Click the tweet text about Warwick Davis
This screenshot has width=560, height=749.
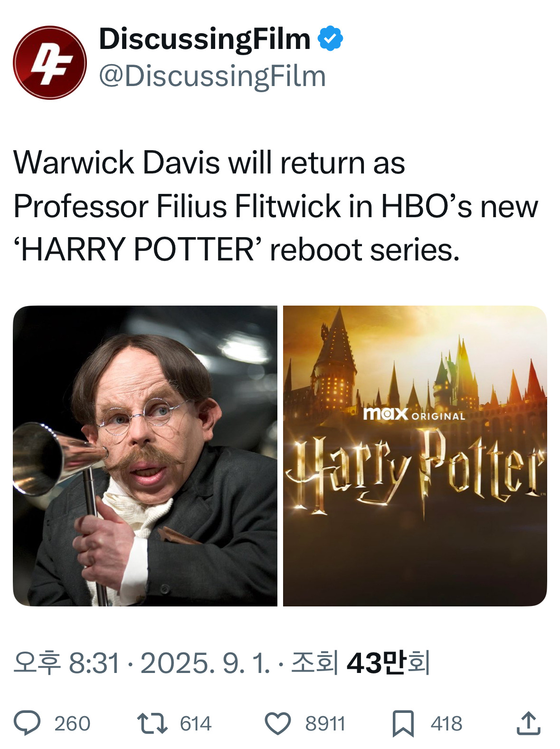275,206
